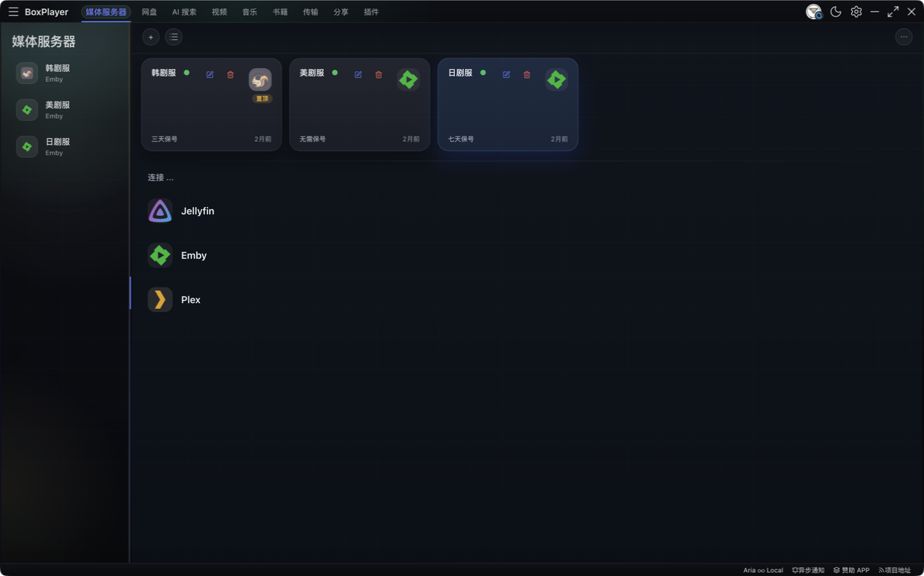Click 赞助 APP in status bar
The width and height of the screenshot is (924, 576).
pos(851,570)
